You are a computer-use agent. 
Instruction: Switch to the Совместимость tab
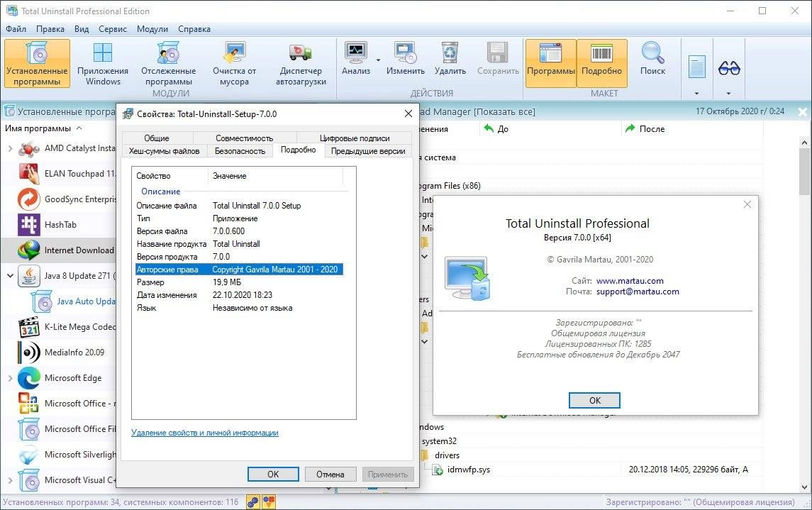pyautogui.click(x=245, y=138)
